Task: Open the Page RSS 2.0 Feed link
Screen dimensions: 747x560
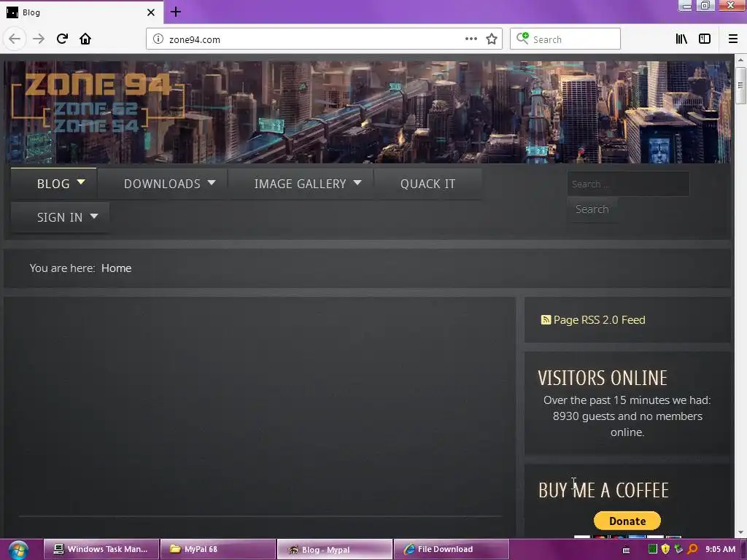Action: pyautogui.click(x=600, y=320)
